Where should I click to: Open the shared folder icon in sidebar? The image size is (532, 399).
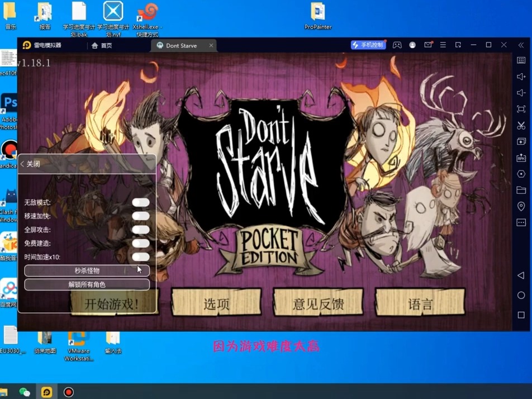(521, 190)
